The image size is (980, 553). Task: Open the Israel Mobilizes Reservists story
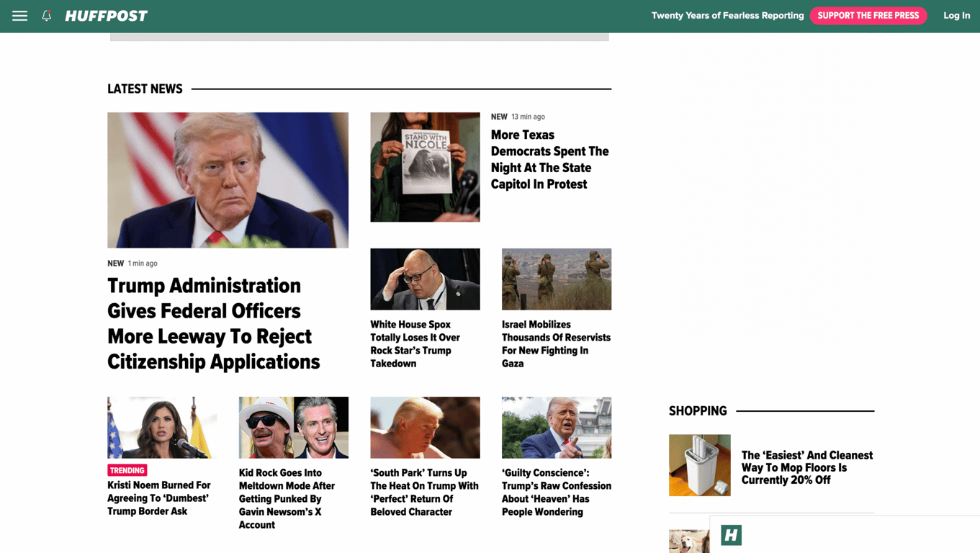(556, 343)
